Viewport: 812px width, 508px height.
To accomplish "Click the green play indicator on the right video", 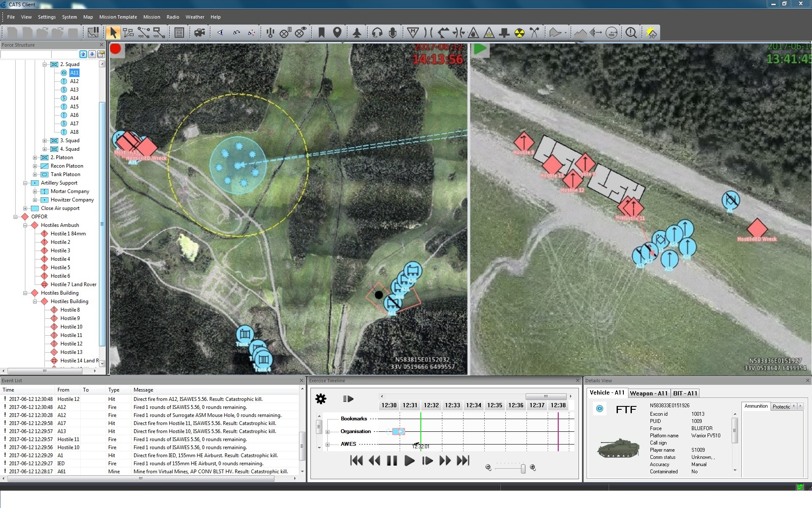I will point(480,49).
